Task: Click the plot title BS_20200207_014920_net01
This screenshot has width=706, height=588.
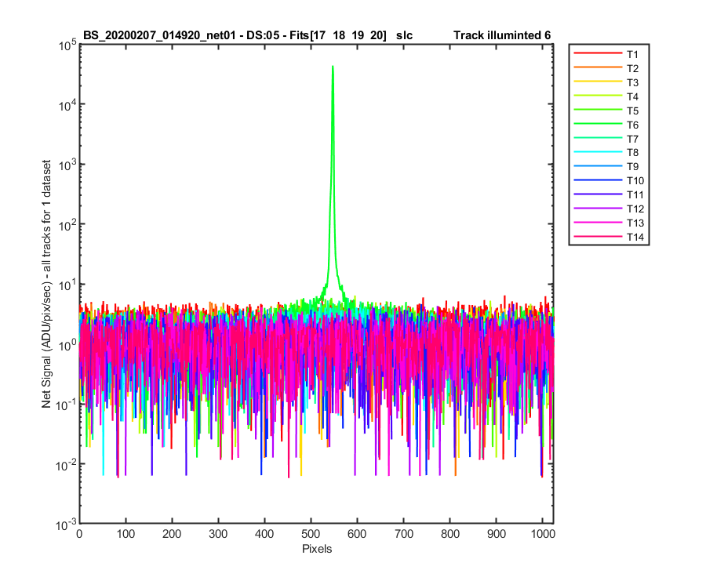Action: pos(159,35)
